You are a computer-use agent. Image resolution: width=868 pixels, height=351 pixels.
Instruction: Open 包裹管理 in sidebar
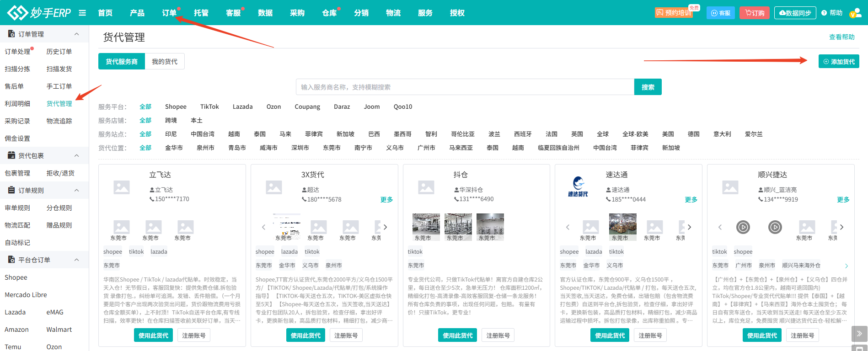17,173
